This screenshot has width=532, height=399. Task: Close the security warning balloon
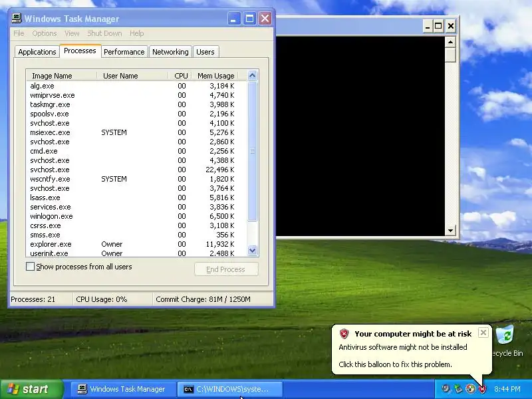[x=483, y=332]
